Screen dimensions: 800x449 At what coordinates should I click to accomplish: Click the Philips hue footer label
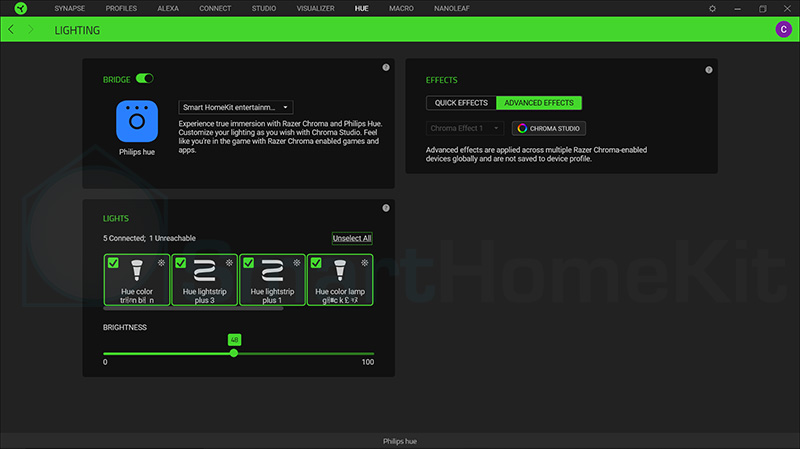[399, 441]
